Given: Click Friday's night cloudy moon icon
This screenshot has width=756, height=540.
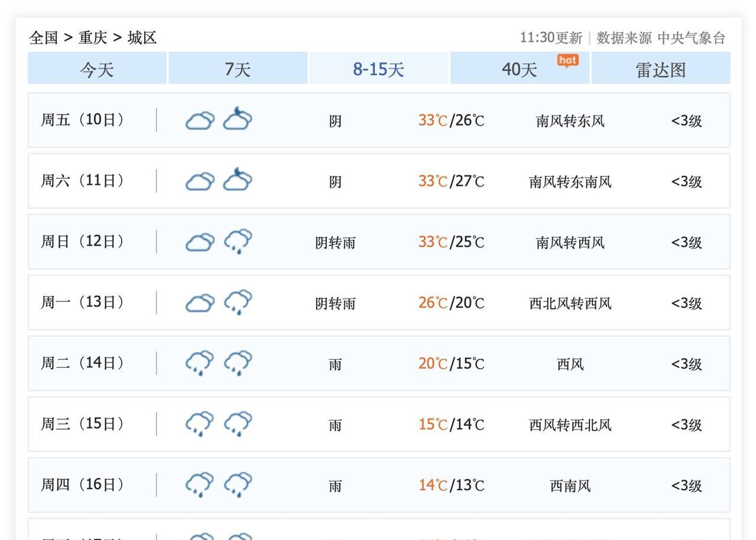Looking at the screenshot, I should [x=237, y=119].
